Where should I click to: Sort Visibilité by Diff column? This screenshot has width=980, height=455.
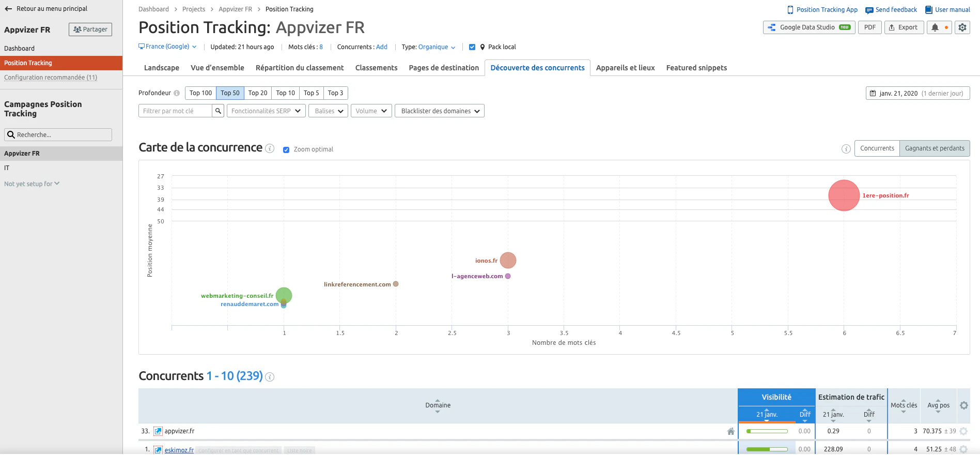[805, 414]
